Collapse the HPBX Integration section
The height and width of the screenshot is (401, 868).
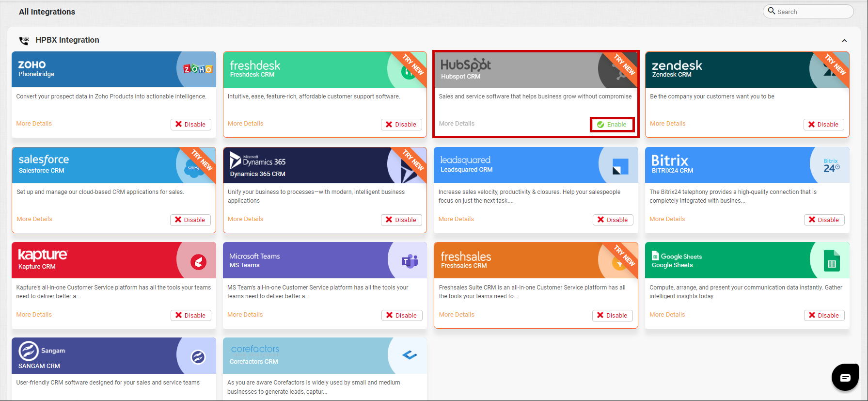pyautogui.click(x=844, y=41)
